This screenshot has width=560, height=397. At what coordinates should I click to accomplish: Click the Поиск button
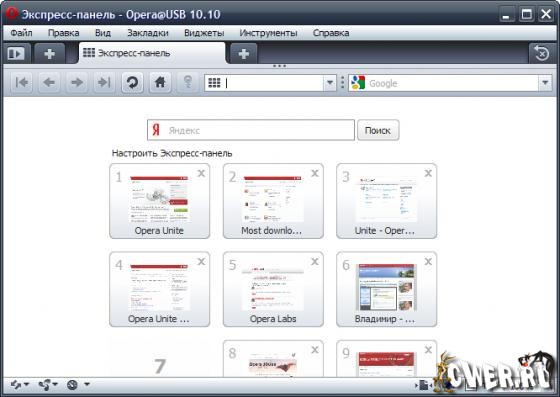tap(378, 130)
